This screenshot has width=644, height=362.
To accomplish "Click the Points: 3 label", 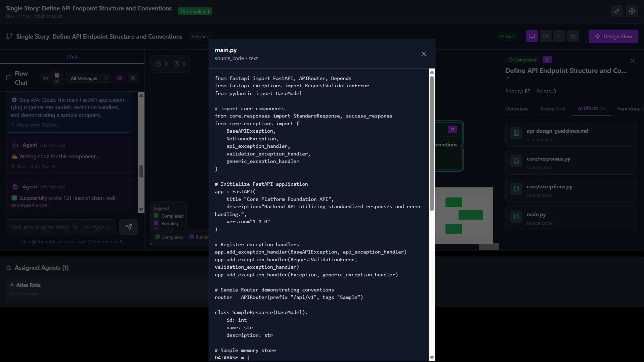I will point(546,91).
